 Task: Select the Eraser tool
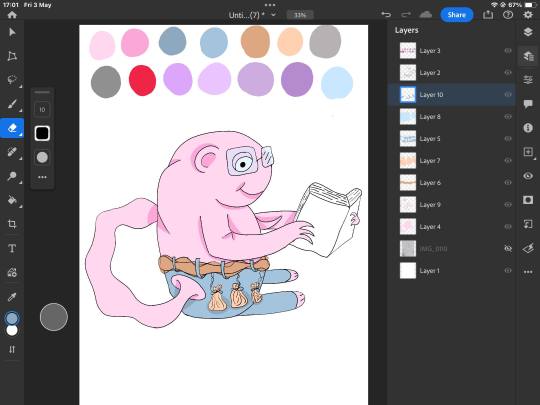click(x=12, y=128)
